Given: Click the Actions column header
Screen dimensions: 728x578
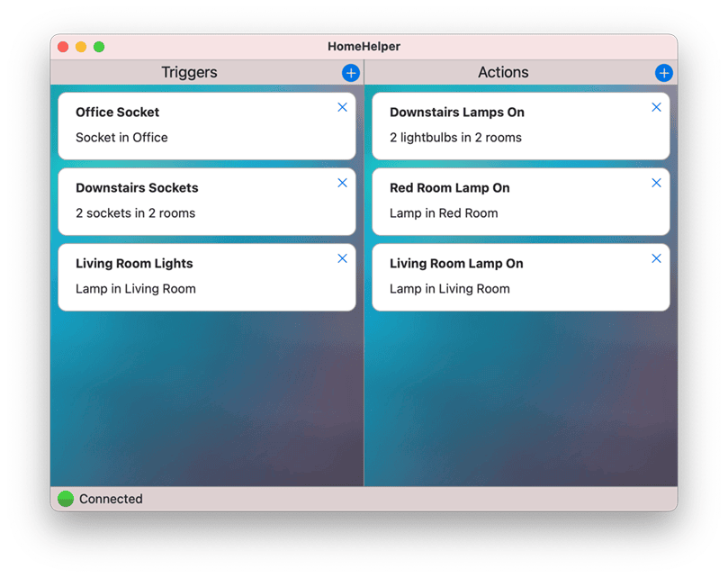Looking at the screenshot, I should (x=503, y=72).
